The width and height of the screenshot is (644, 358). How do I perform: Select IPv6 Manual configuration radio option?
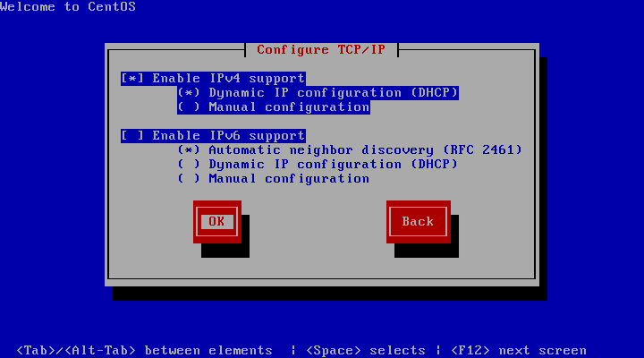coord(274,179)
